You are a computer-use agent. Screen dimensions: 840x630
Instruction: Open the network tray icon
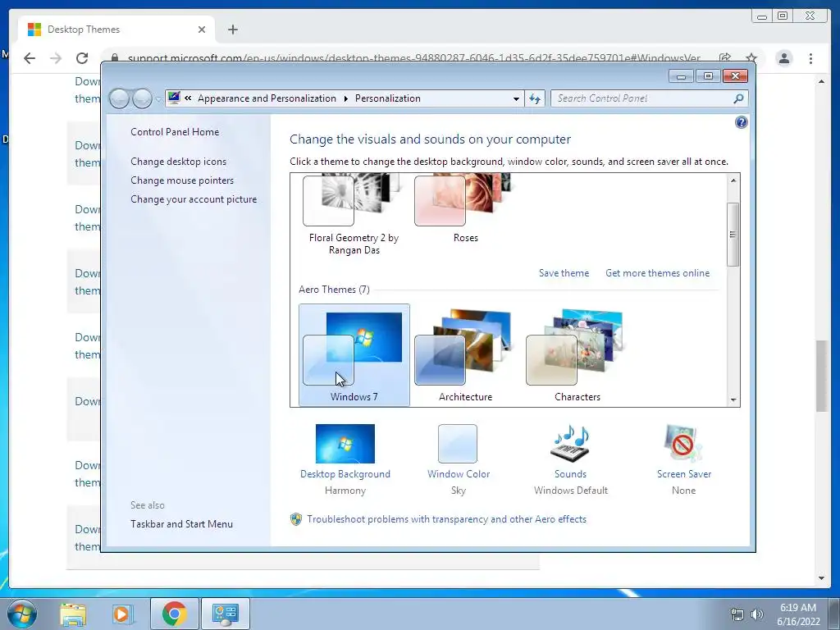[737, 614]
